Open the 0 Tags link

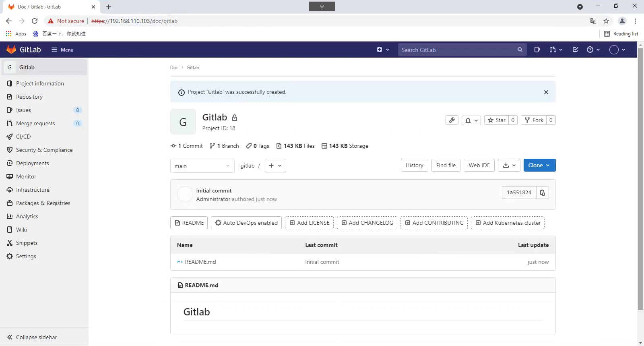258,146
